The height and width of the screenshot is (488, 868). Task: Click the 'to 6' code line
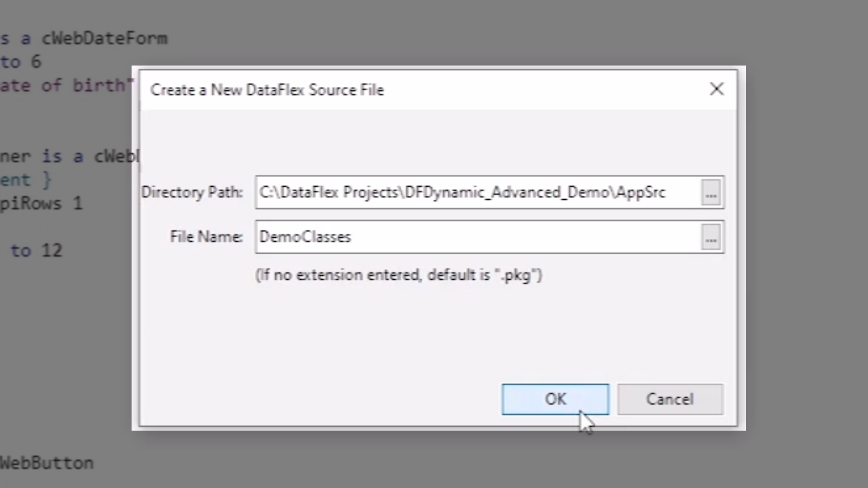[21, 62]
